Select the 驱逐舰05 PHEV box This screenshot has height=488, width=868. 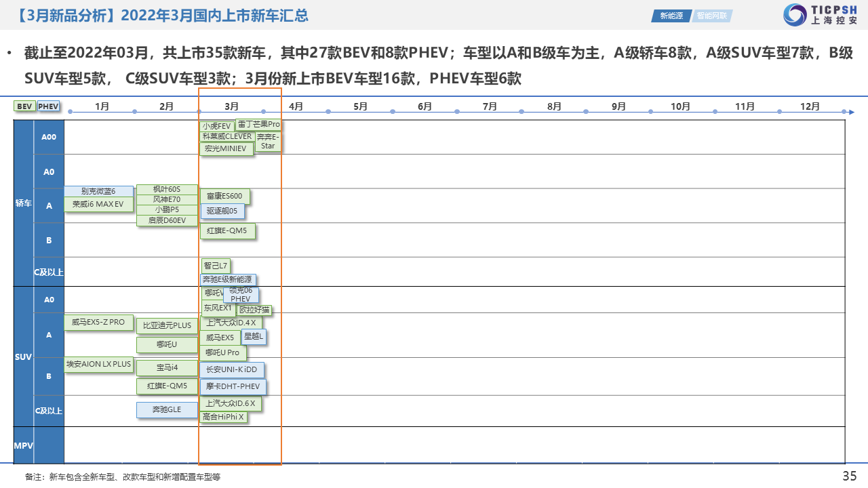tap(222, 211)
